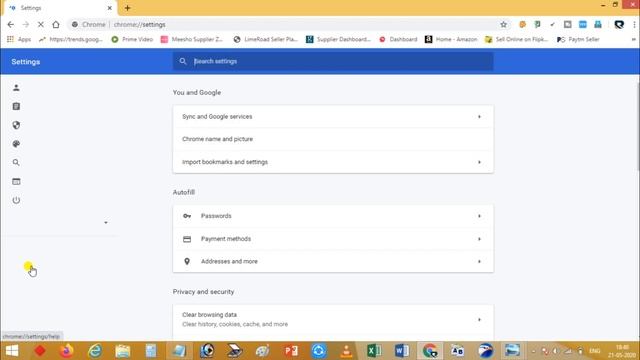The height and width of the screenshot is (360, 640).
Task: Expand the Advanced section arrow in sidebar
Action: click(x=106, y=222)
